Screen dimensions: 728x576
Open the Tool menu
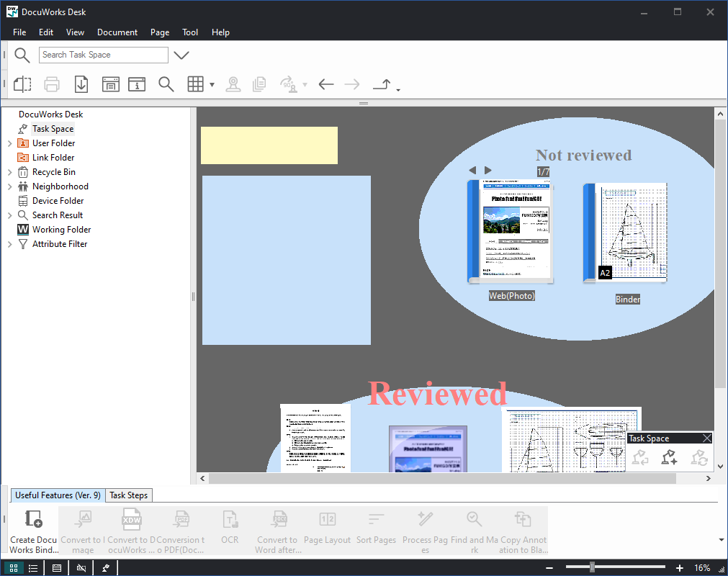coord(190,32)
